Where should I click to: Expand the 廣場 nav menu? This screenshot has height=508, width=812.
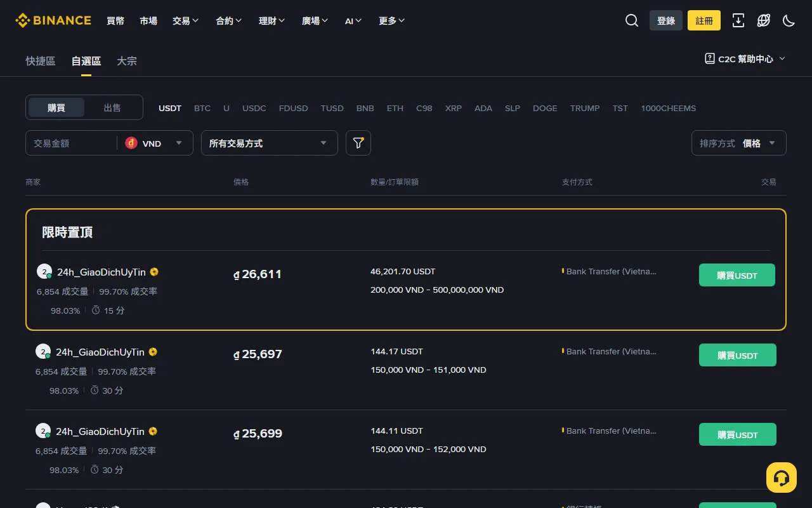click(315, 20)
